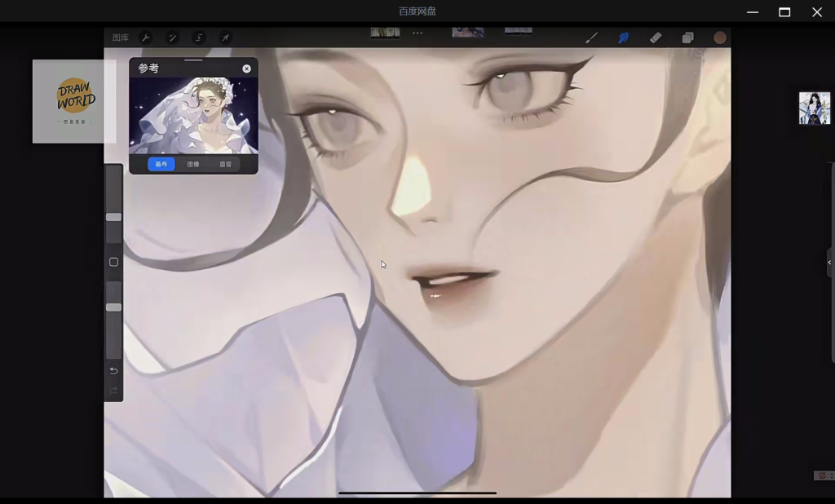Switch reference to 图像 tab
This screenshot has height=504, width=835.
(193, 164)
